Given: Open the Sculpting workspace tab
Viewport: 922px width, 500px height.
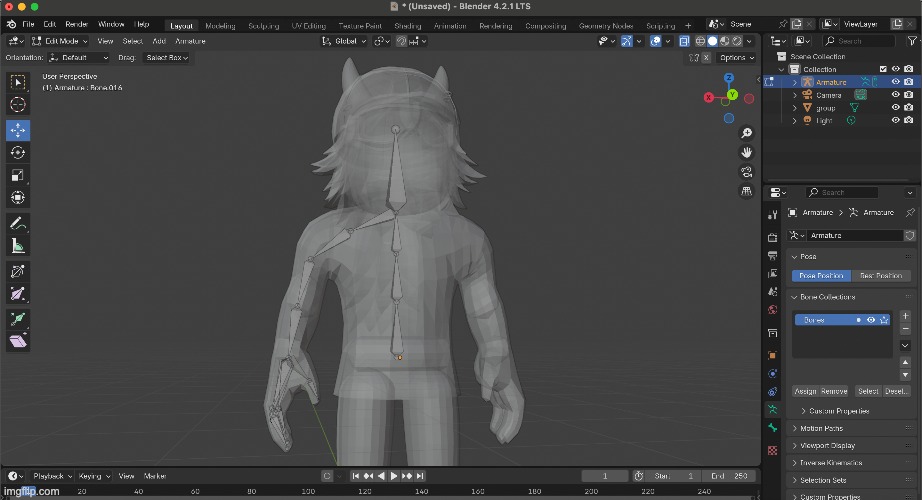Looking at the screenshot, I should click(x=264, y=25).
